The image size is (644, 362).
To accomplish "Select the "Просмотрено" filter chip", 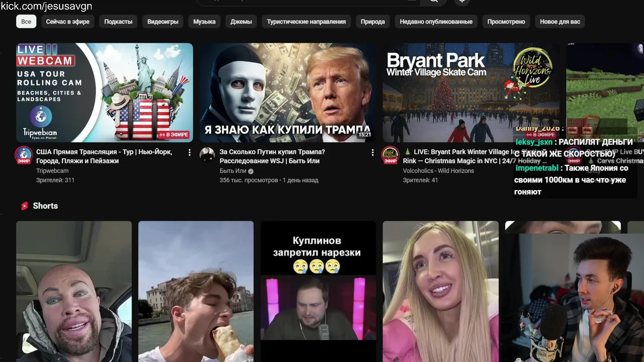I will pyautogui.click(x=506, y=22).
